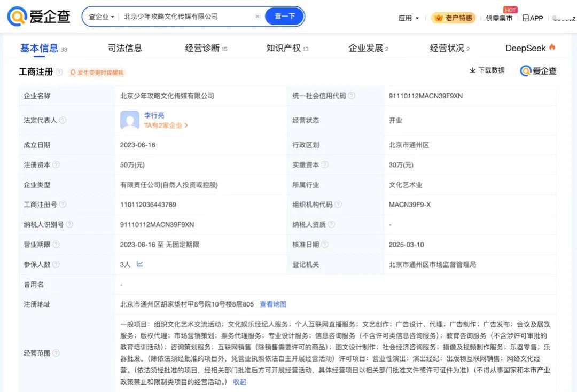
Task: Click the APP download link
Action: click(x=533, y=18)
